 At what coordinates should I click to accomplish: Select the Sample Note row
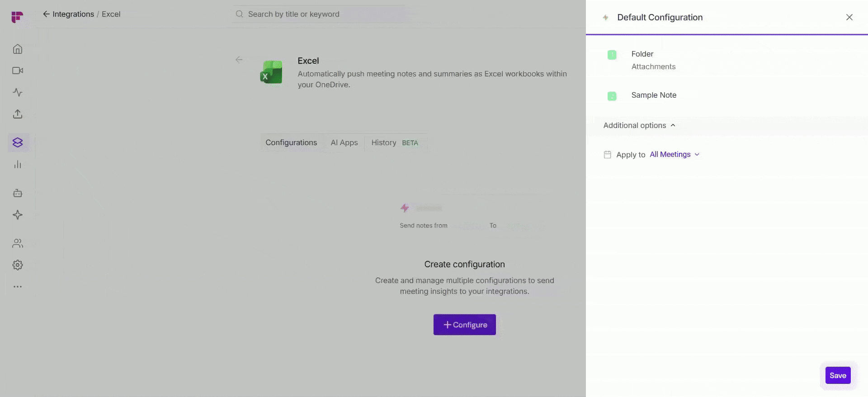point(726,95)
